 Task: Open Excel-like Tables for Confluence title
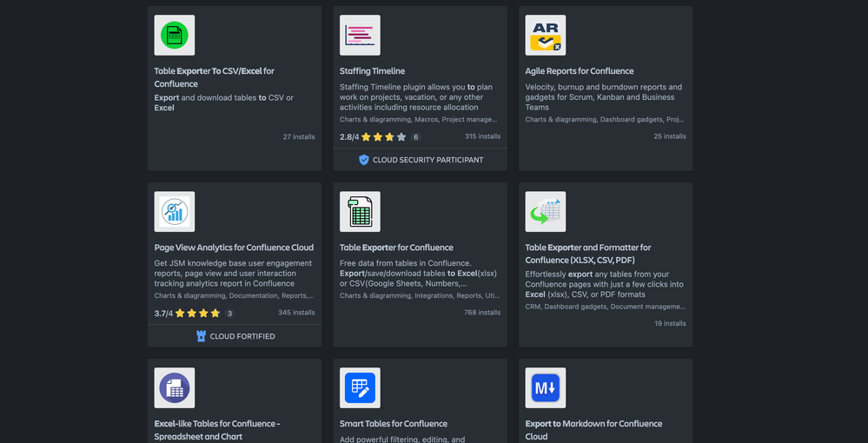click(x=217, y=430)
